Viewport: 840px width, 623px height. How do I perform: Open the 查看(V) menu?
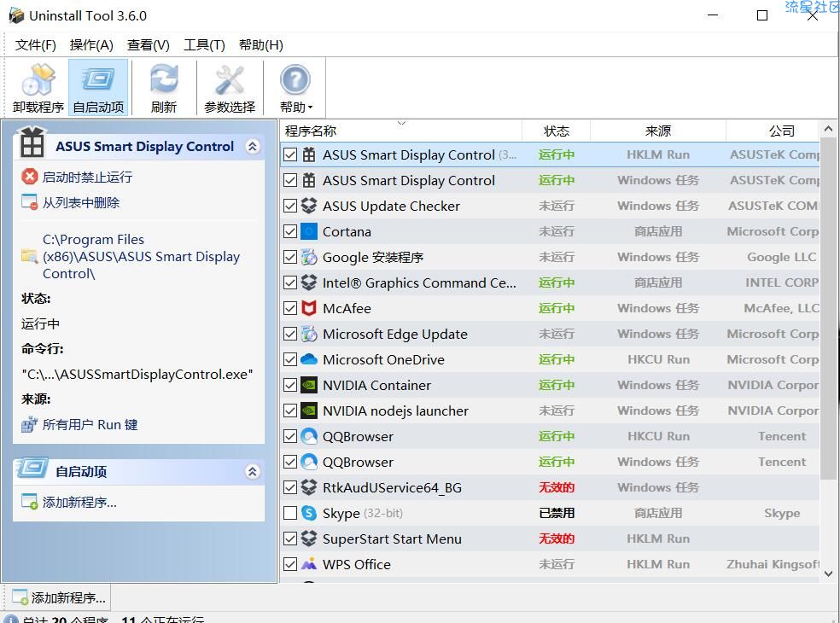148,45
